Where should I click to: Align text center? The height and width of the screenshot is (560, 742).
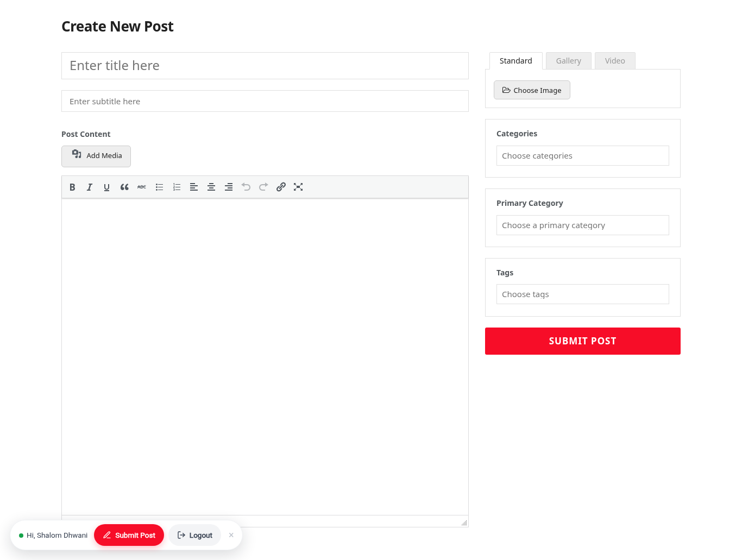[211, 187]
